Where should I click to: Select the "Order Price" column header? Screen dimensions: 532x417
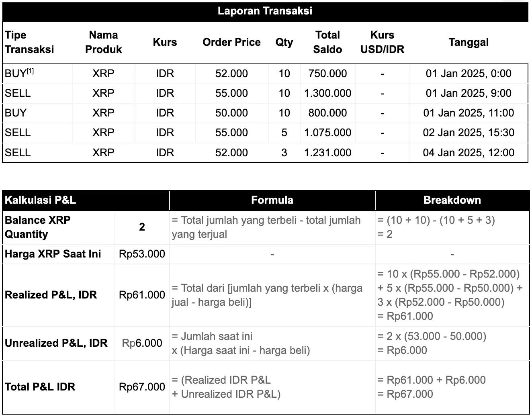231,42
